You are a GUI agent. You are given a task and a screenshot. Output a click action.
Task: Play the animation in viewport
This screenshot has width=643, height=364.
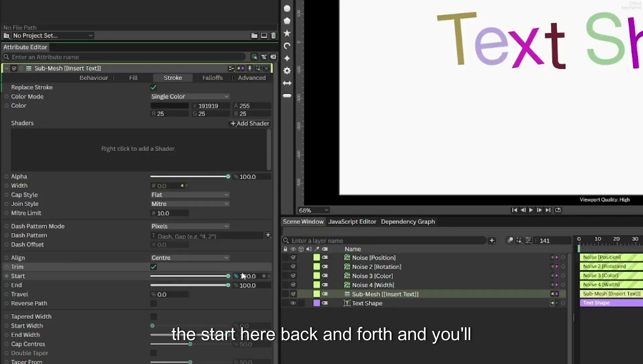coord(531,210)
